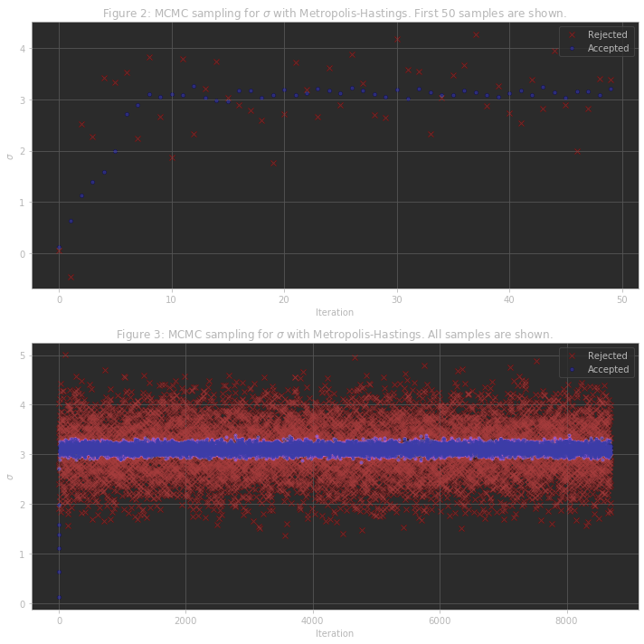Click the red X marker in Figure 2 legend
This screenshot has width=644, height=644.
point(573,34)
